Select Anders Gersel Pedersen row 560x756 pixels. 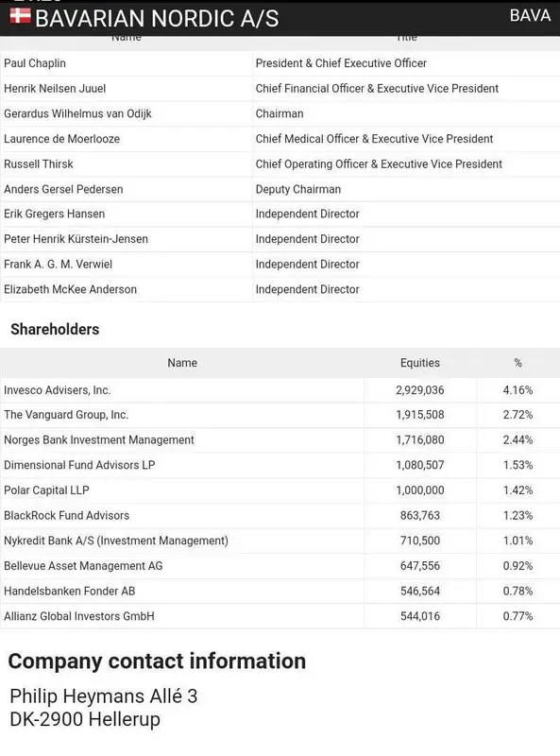click(280, 189)
